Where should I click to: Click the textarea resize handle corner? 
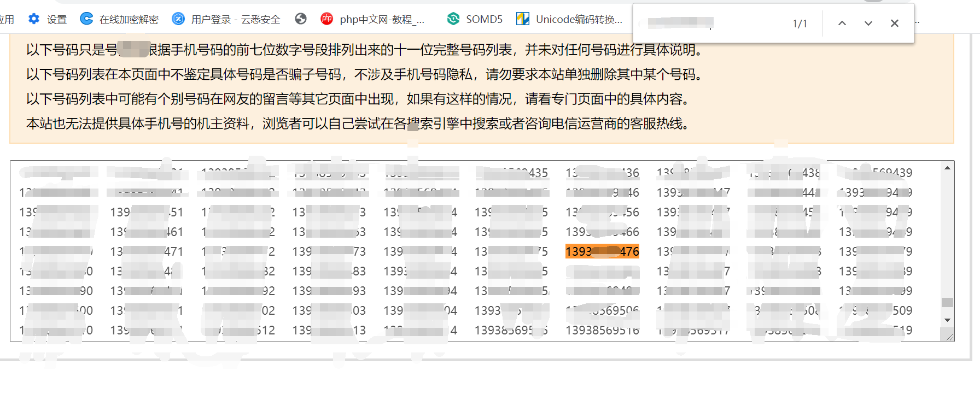[x=950, y=338]
